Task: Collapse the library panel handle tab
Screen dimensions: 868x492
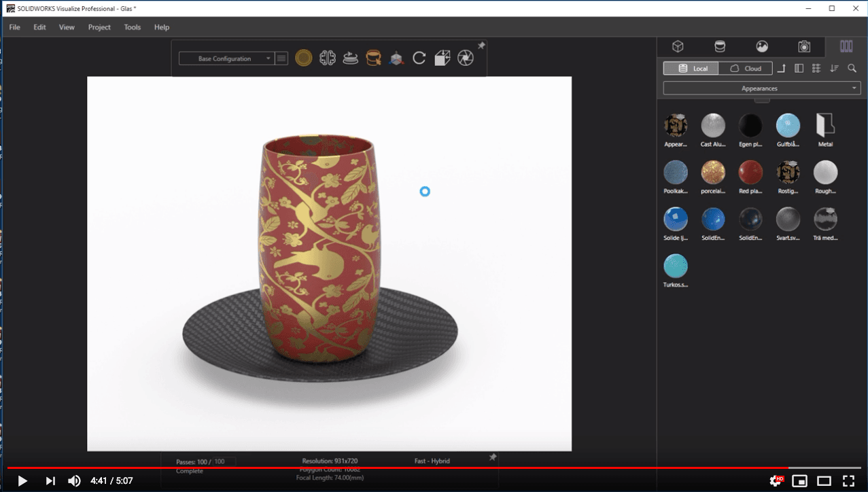Action: pos(762,100)
